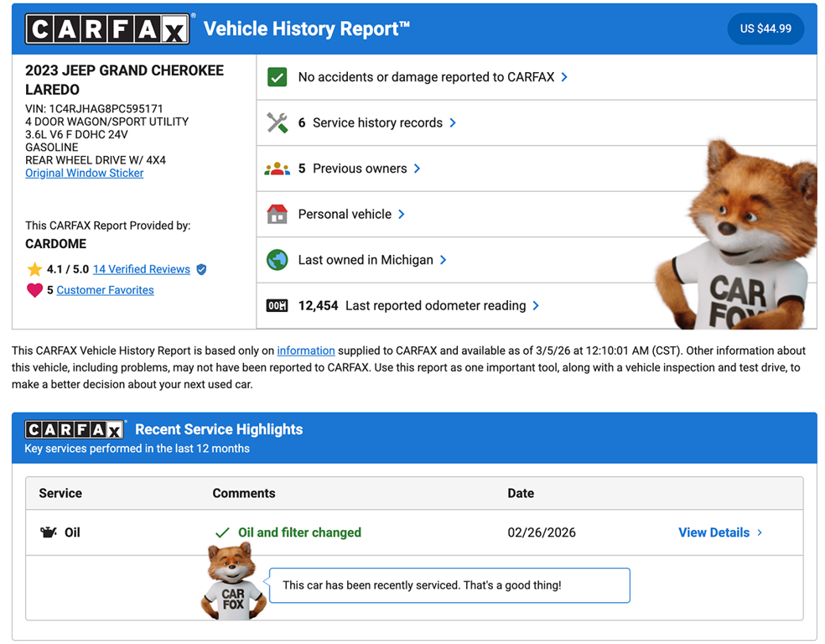Click the green checkmark no-accidents icon
This screenshot has height=644, width=825.
tap(277, 77)
